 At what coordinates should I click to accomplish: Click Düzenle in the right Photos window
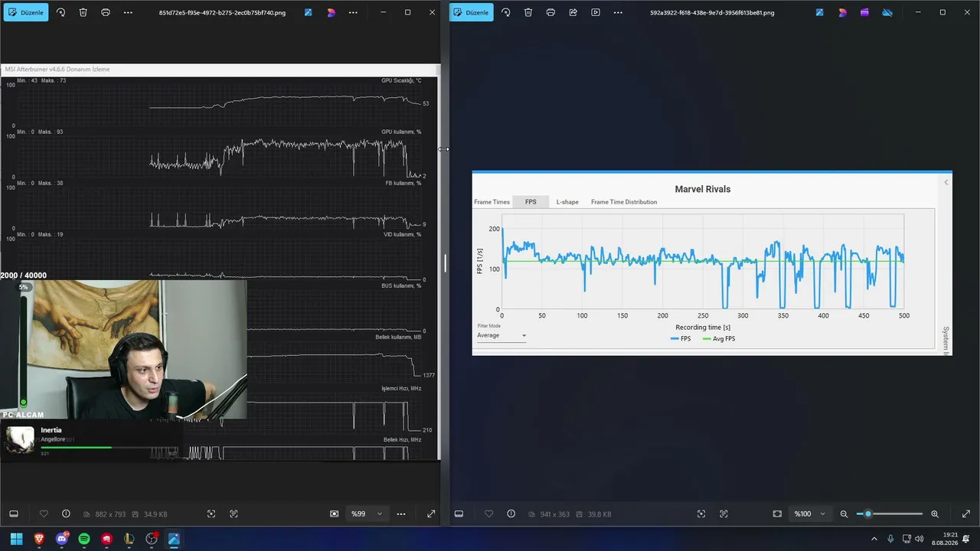pos(472,12)
